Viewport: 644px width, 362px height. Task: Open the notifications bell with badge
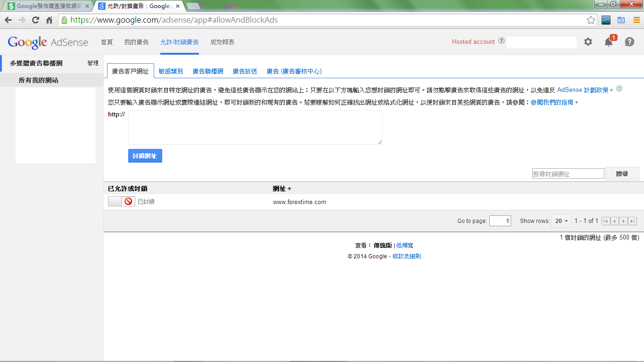pos(609,41)
